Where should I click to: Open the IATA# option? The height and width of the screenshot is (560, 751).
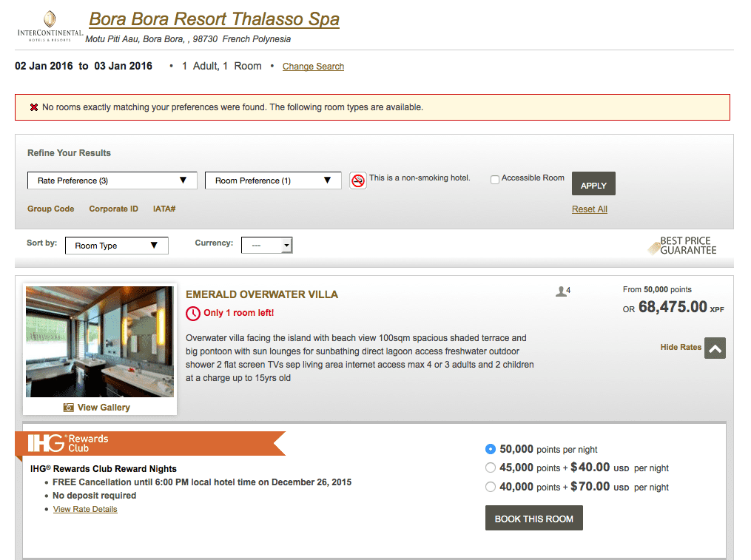[x=164, y=209]
